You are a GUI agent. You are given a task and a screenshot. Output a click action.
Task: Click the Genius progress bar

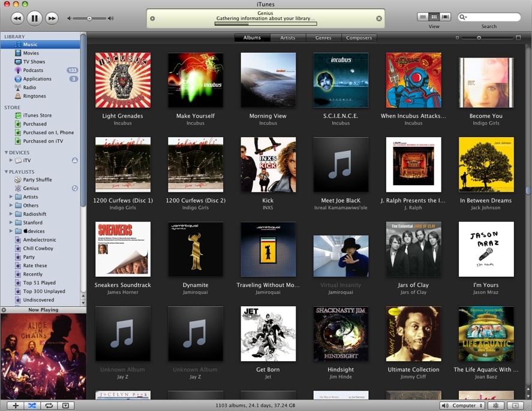click(x=266, y=24)
